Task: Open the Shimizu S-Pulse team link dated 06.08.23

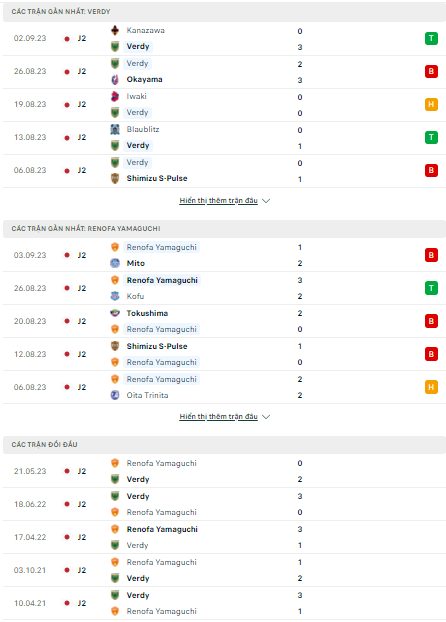Action: 157,179
